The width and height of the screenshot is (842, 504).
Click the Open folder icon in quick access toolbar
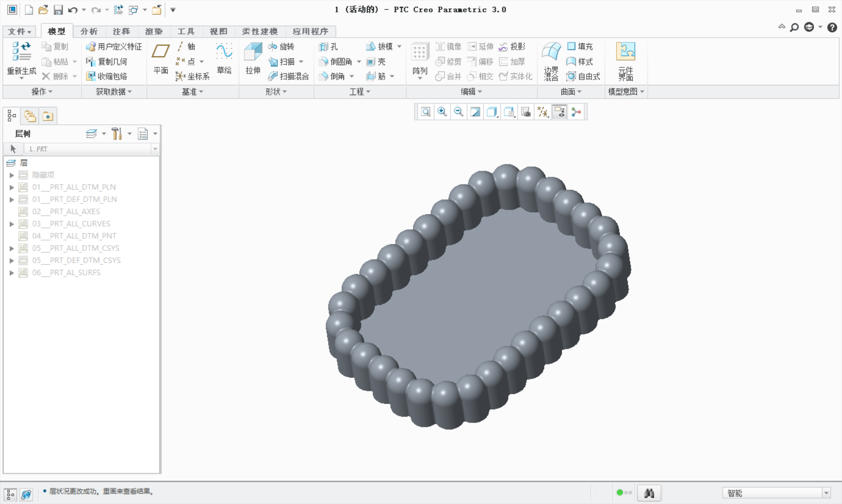(x=43, y=10)
